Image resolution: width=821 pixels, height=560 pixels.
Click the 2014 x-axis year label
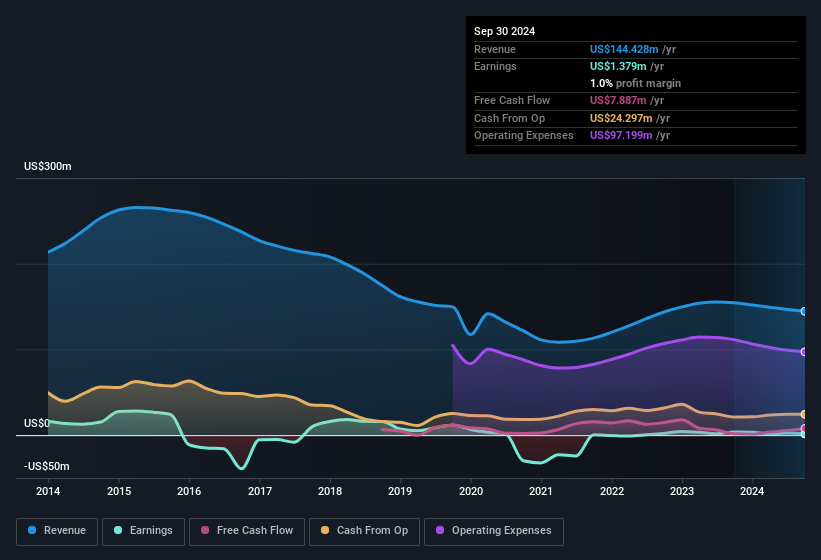48,491
